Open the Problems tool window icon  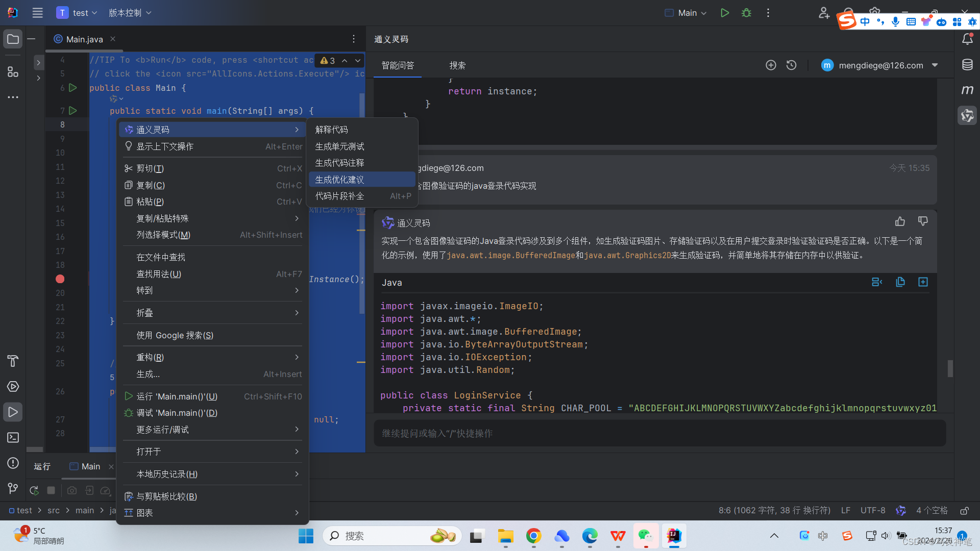13,463
